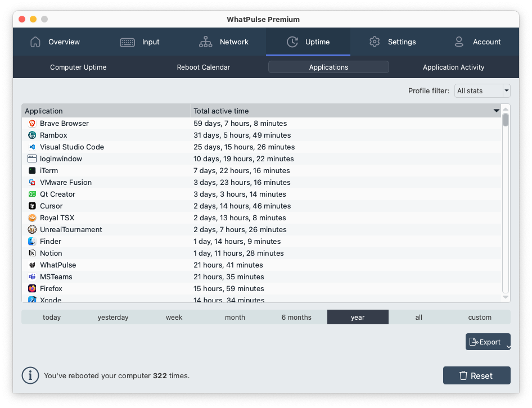Select the Brave Browser row name

pyautogui.click(x=65, y=124)
